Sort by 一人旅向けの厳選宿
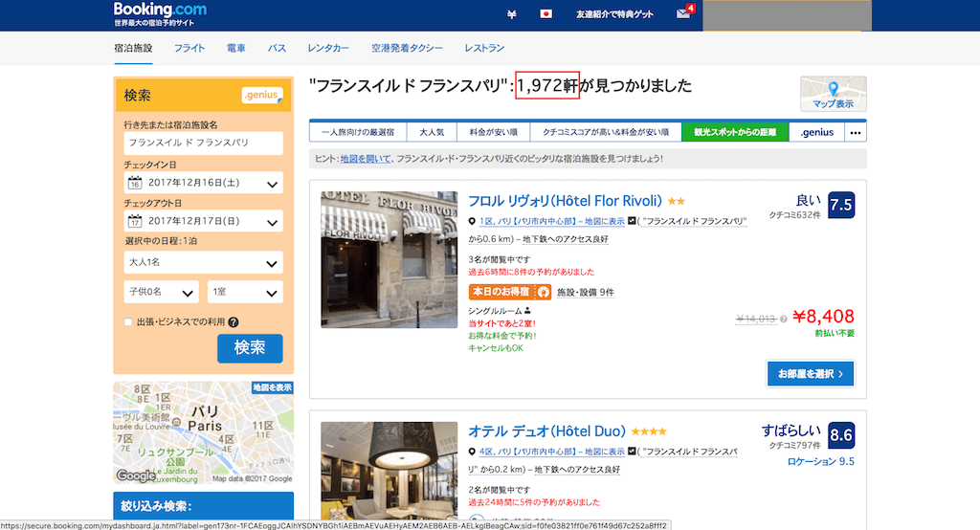The height and width of the screenshot is (530, 980). pyautogui.click(x=358, y=132)
